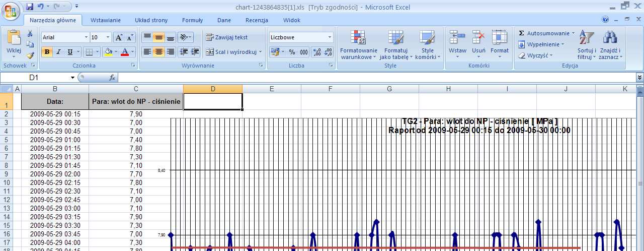Click the Usuń delete cells icon
Screen dimensions: 644x251
(x=478, y=38)
